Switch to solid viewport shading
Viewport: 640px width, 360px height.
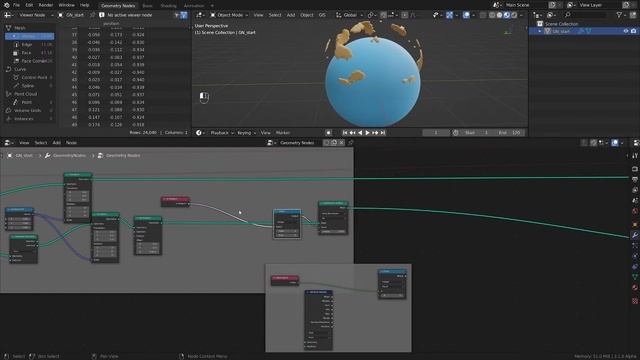499,15
